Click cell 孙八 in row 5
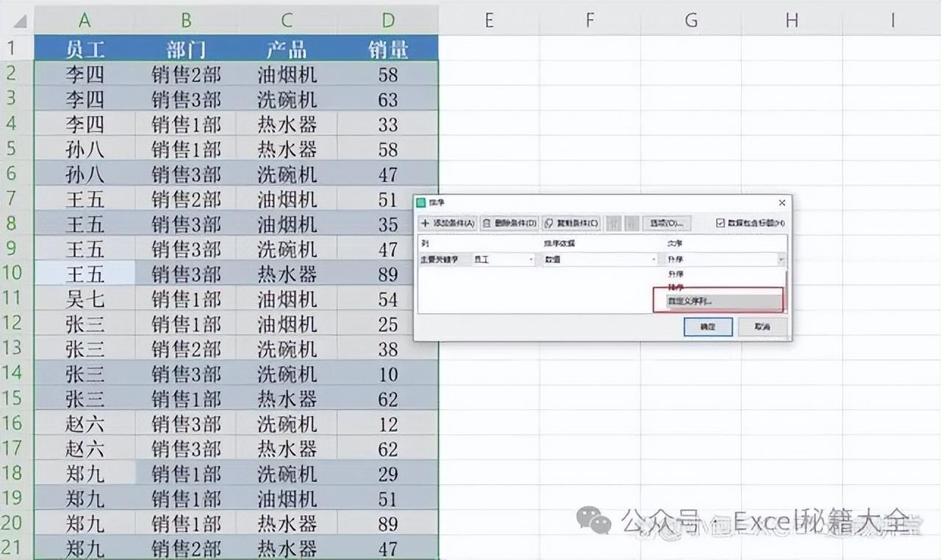Viewport: 941px width, 560px height. (x=85, y=148)
